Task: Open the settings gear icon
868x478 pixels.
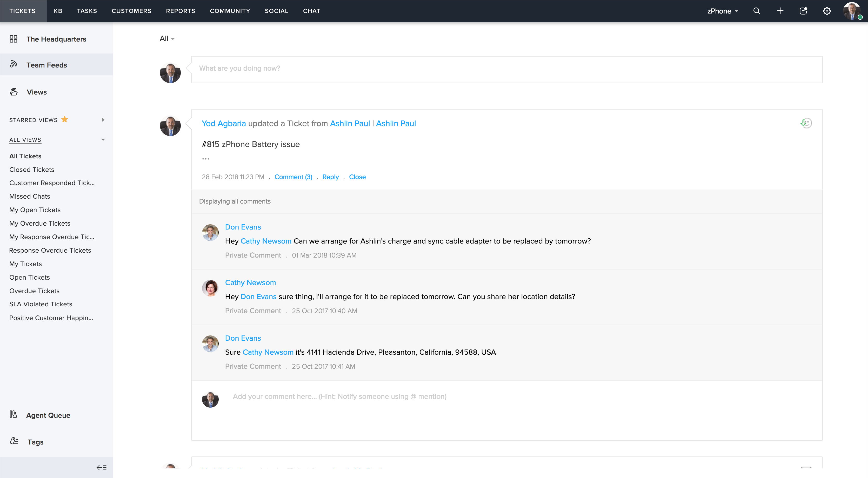Action: [826, 11]
